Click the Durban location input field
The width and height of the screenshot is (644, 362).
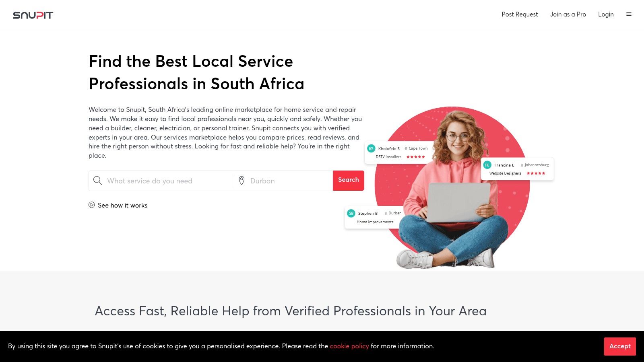click(x=282, y=181)
